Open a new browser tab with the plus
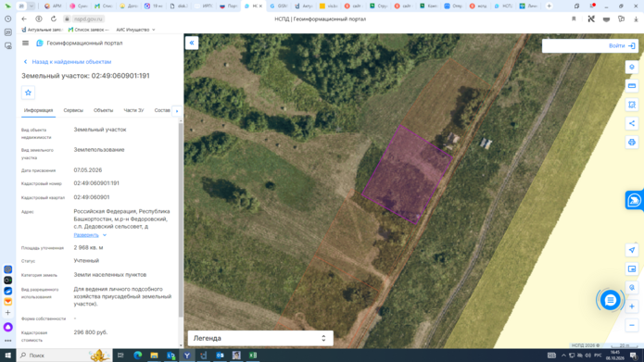 (549, 6)
